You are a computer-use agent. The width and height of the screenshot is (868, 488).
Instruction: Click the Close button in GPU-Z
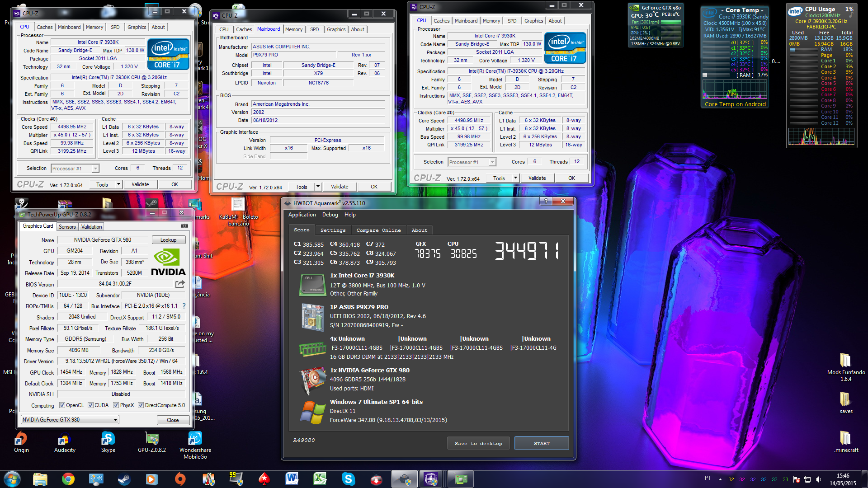point(173,420)
